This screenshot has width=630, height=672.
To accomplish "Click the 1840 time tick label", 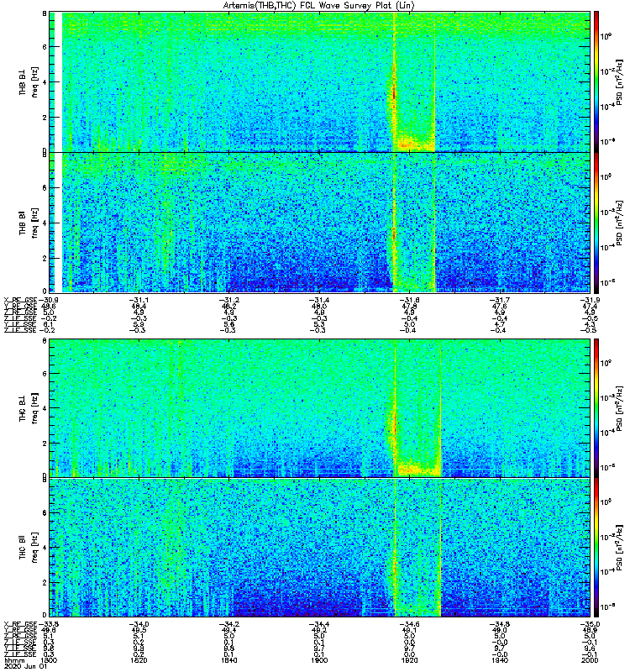I will tap(228, 660).
